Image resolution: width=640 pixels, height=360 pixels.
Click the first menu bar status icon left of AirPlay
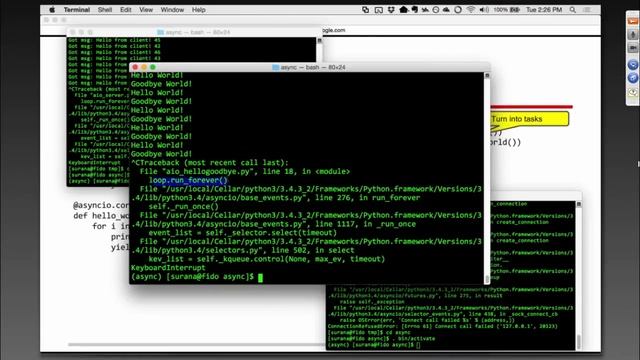click(366, 10)
